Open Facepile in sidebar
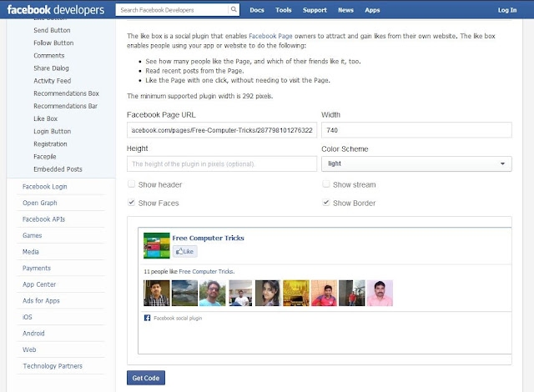The height and width of the screenshot is (392, 534). coord(44,157)
